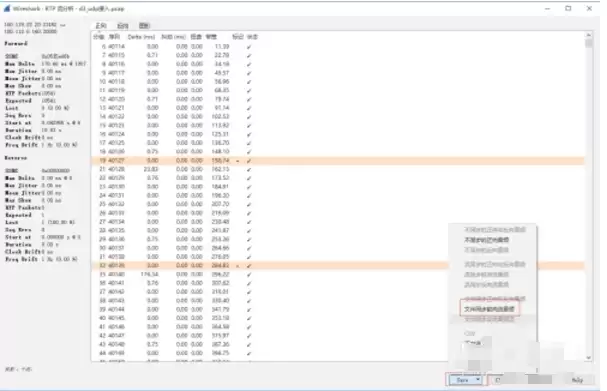Click the scrollbar up arrow of packet list
The image size is (607, 391).
[588, 35]
